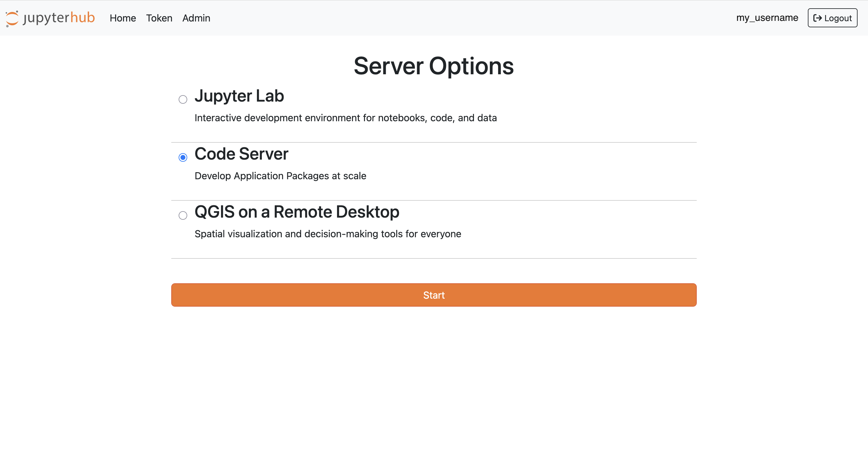The width and height of the screenshot is (868, 461).
Task: Select the Jupyter Lab radio button
Action: pyautogui.click(x=183, y=99)
